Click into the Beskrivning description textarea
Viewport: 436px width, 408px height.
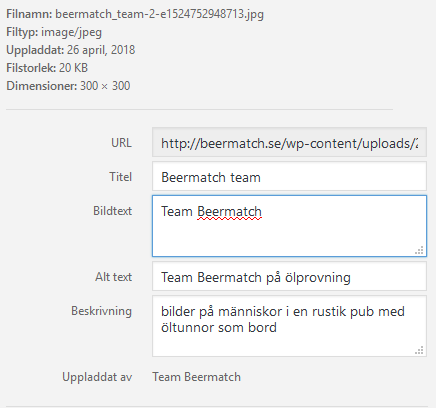[289, 326]
